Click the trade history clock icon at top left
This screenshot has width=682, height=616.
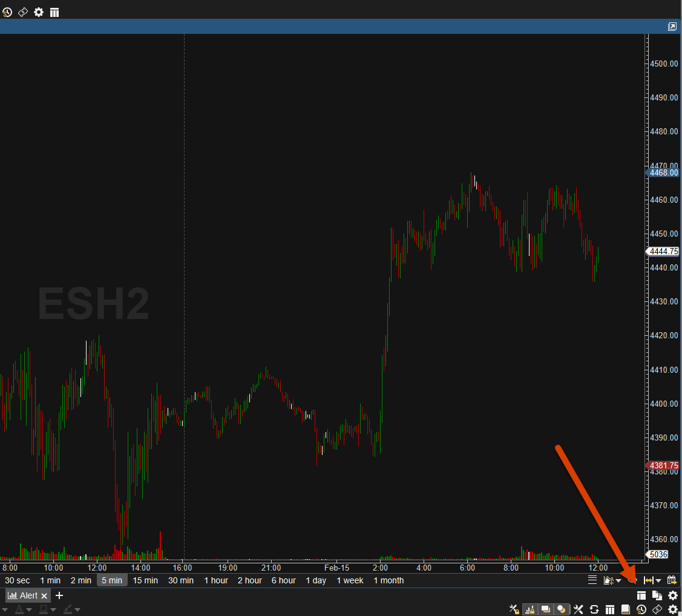7,12
